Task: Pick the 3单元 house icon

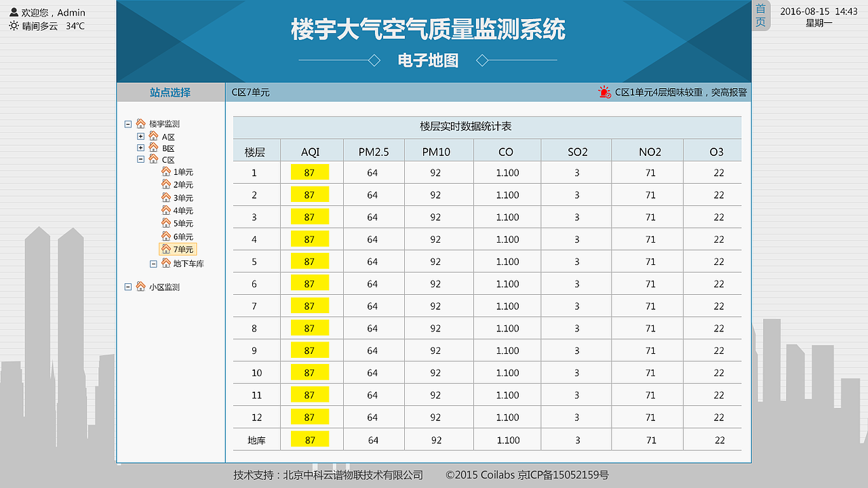Action: tap(166, 197)
